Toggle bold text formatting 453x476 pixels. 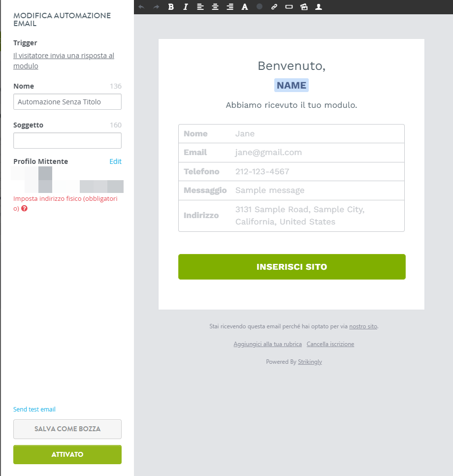click(x=171, y=7)
